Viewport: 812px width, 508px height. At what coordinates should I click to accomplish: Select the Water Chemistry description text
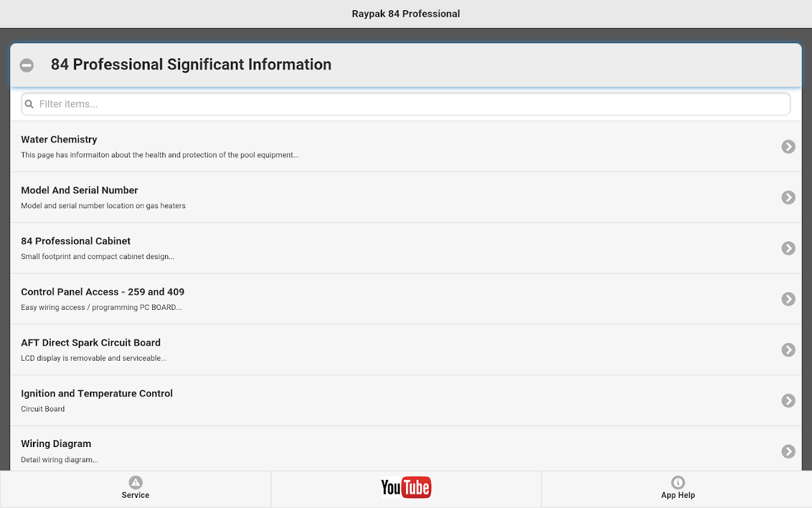[x=160, y=155]
